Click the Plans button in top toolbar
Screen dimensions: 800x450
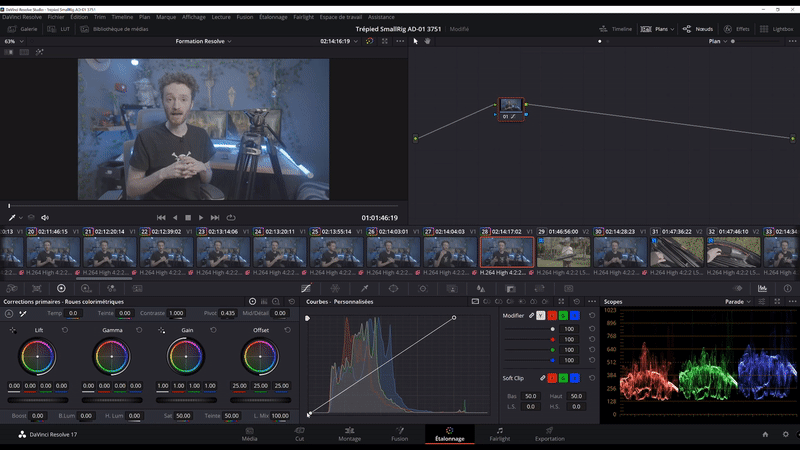click(656, 29)
